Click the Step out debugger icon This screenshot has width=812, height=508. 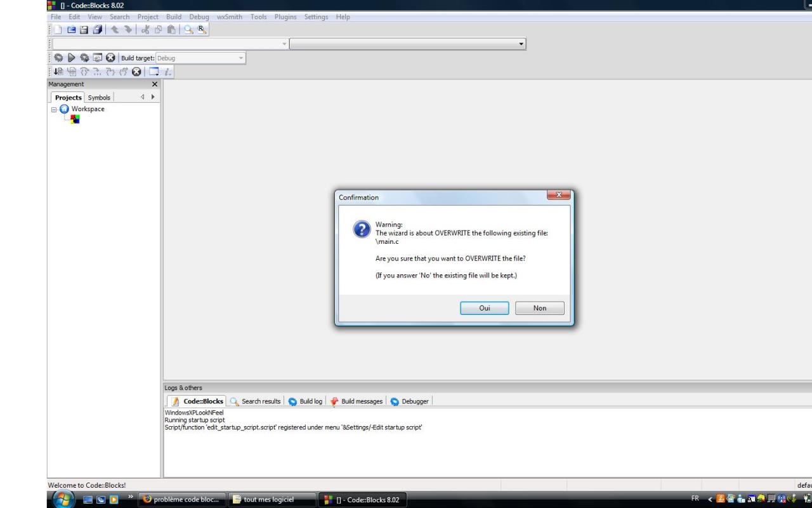click(x=123, y=72)
